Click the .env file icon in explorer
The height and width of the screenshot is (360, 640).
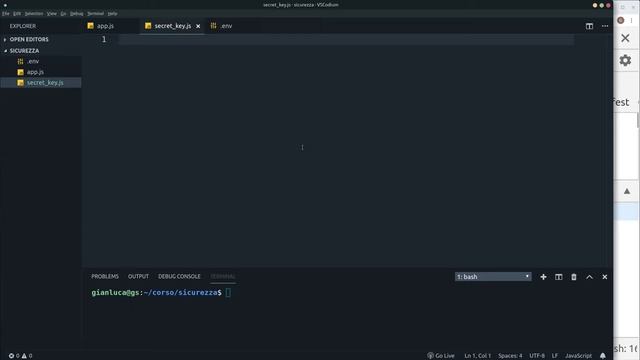(20, 61)
